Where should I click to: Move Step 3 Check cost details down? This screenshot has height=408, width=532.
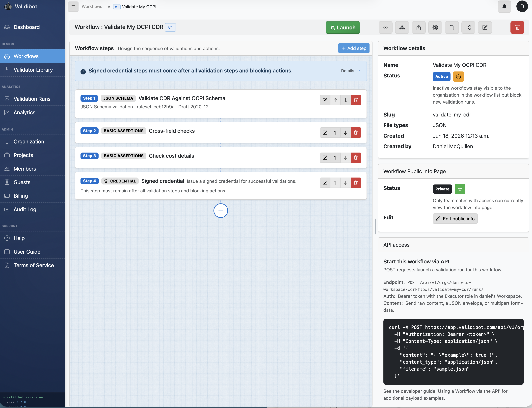345,158
